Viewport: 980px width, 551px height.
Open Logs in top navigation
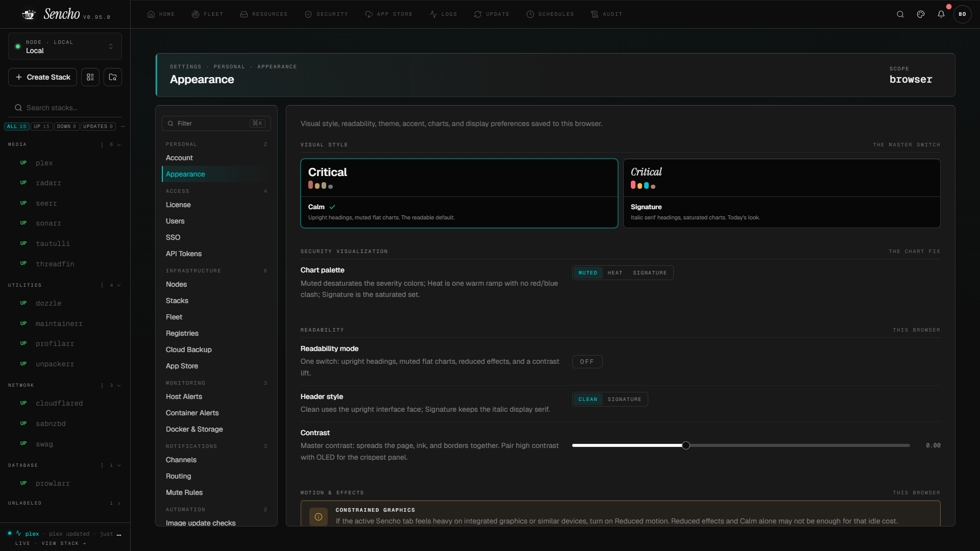(443, 14)
